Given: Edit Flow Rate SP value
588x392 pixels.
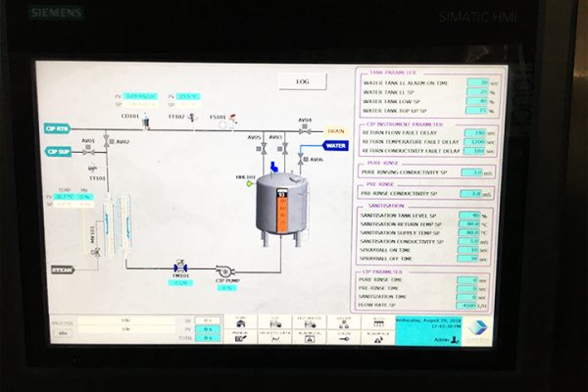Looking at the screenshot, I should pyautogui.click(x=466, y=306).
